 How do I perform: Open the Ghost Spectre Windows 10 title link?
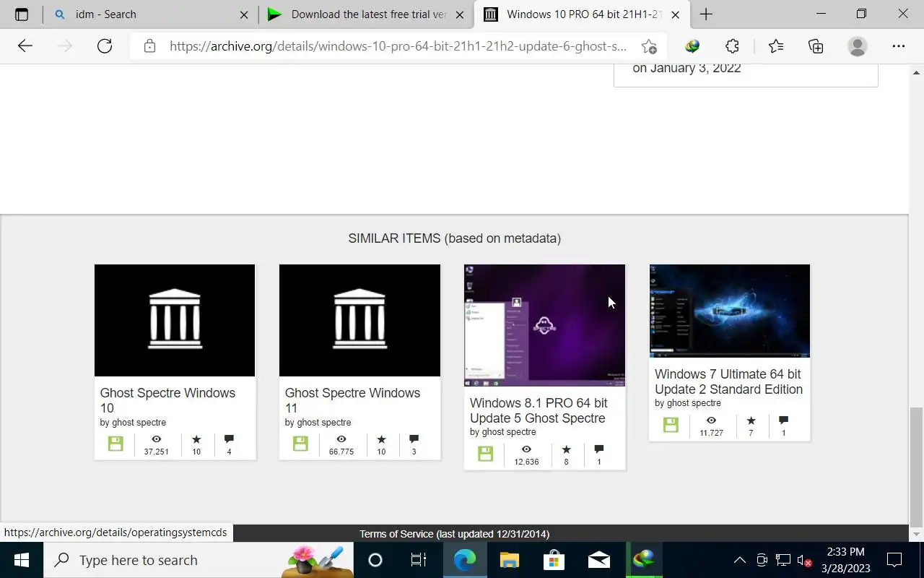[x=167, y=400]
